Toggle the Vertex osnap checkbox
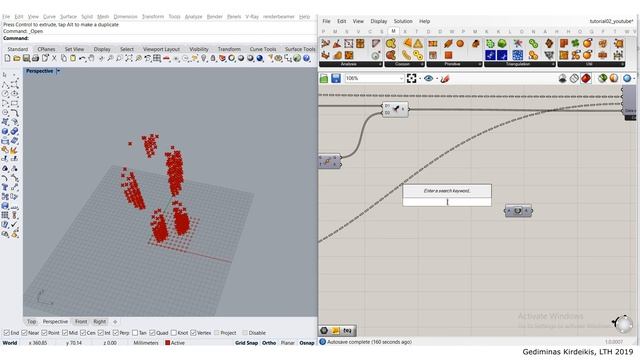 193,333
